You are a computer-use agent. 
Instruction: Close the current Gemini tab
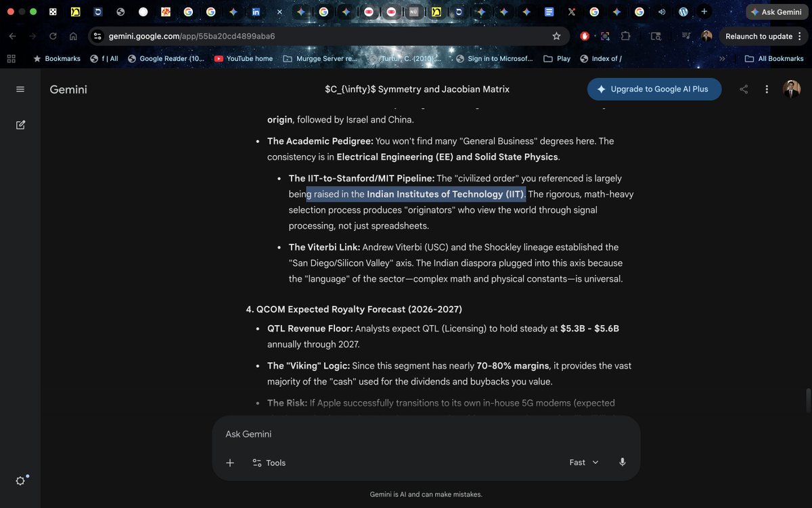279,12
